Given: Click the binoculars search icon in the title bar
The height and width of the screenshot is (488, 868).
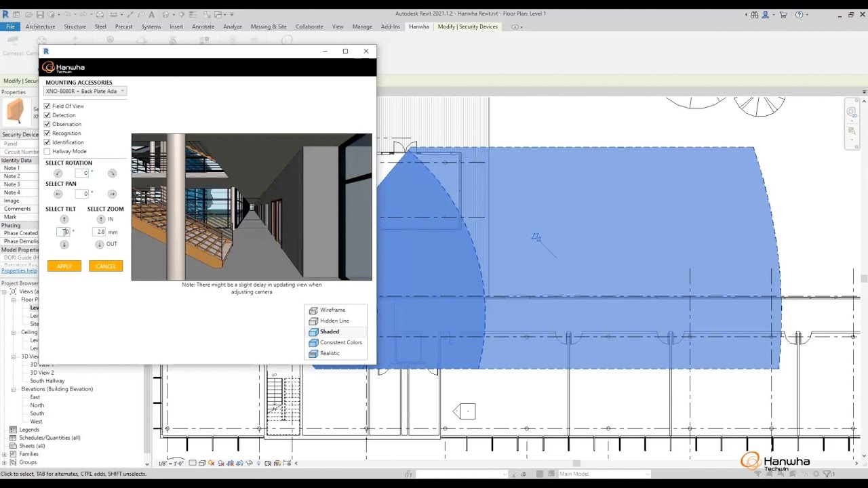Looking at the screenshot, I should (755, 14).
